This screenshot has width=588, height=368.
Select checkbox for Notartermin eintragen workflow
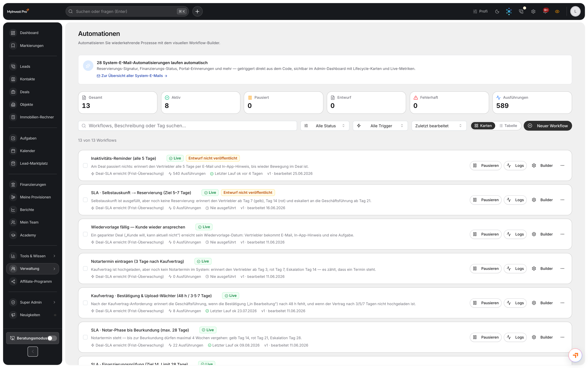85,268
